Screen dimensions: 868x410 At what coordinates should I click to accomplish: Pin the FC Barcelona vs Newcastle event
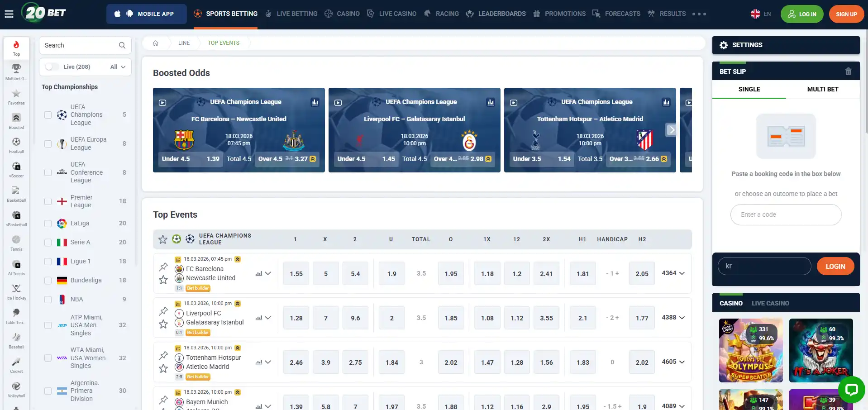pos(163,267)
